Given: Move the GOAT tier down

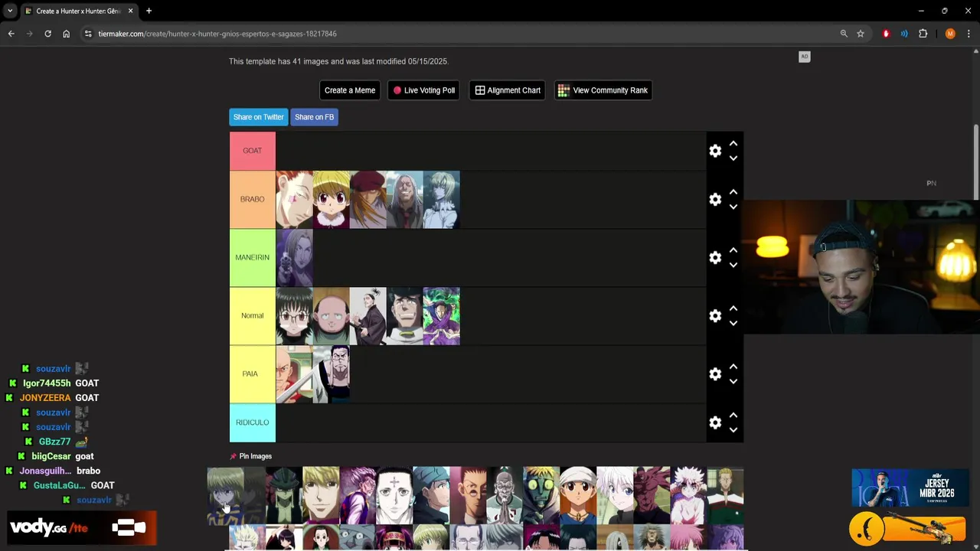Looking at the screenshot, I should 733,158.
